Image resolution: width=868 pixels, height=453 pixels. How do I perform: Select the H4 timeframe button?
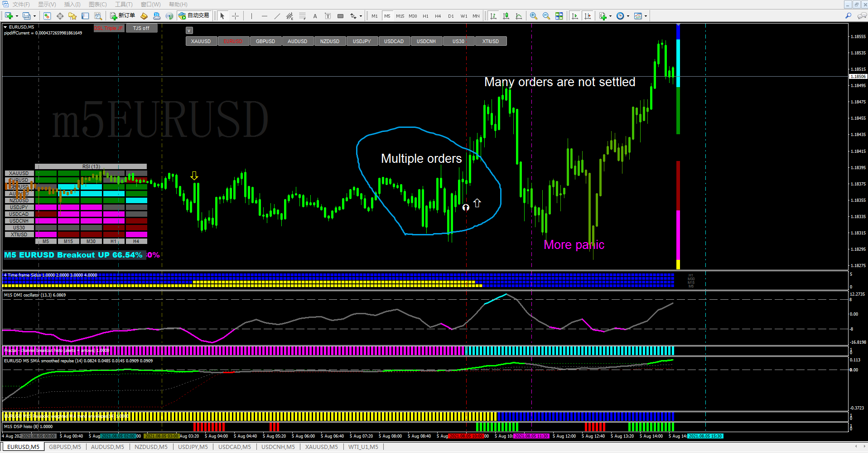pyautogui.click(x=438, y=16)
